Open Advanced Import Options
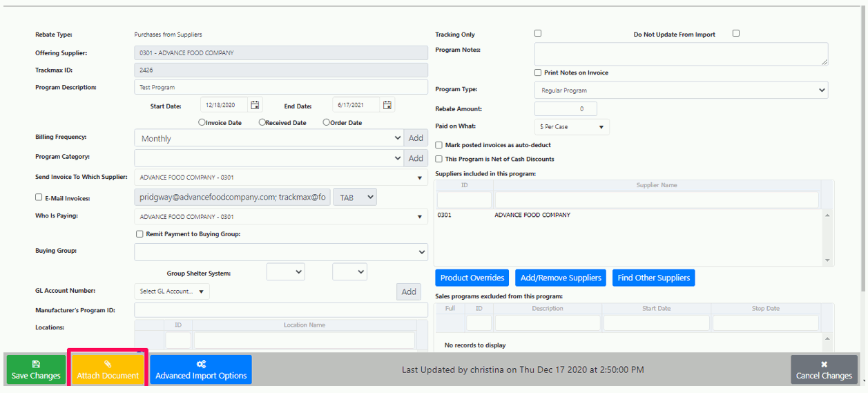The width and height of the screenshot is (868, 393). pos(201,370)
